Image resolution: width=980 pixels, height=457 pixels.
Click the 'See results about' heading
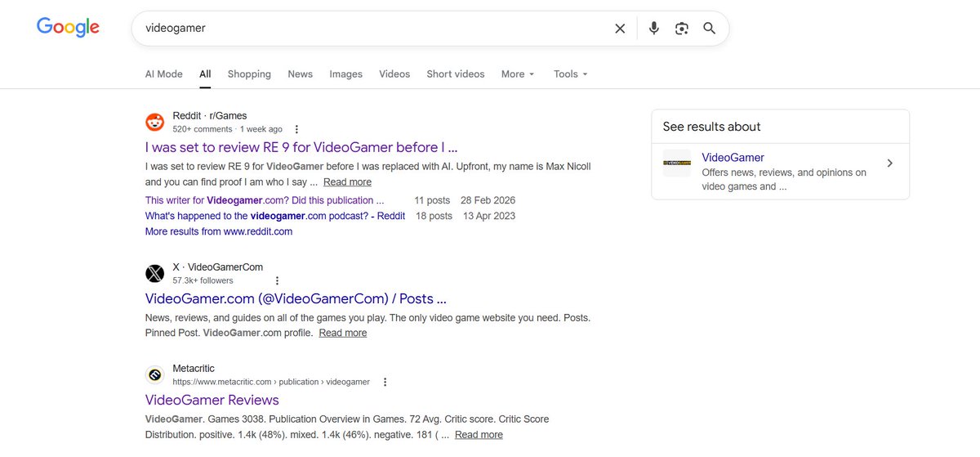(x=711, y=127)
